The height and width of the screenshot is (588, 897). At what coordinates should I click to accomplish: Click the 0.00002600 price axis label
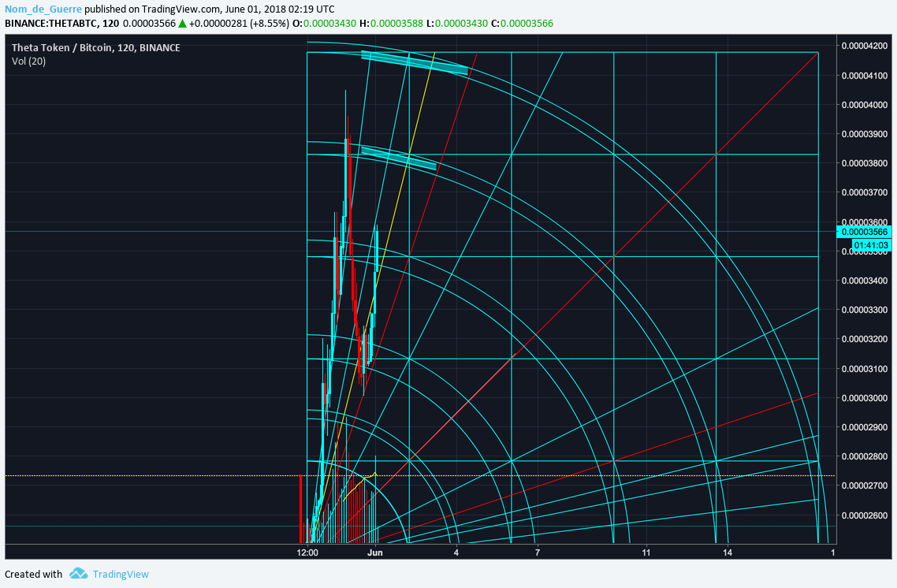[x=865, y=515]
